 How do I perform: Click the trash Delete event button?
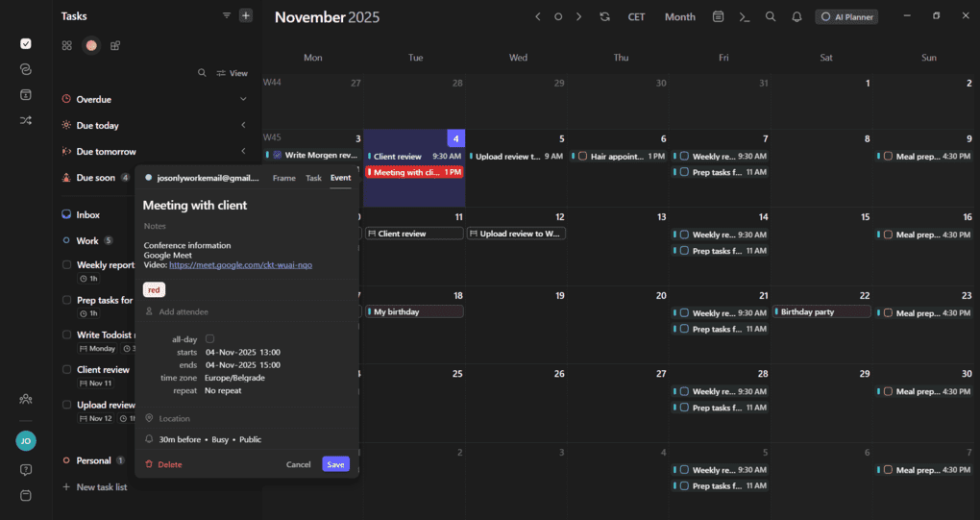[163, 464]
